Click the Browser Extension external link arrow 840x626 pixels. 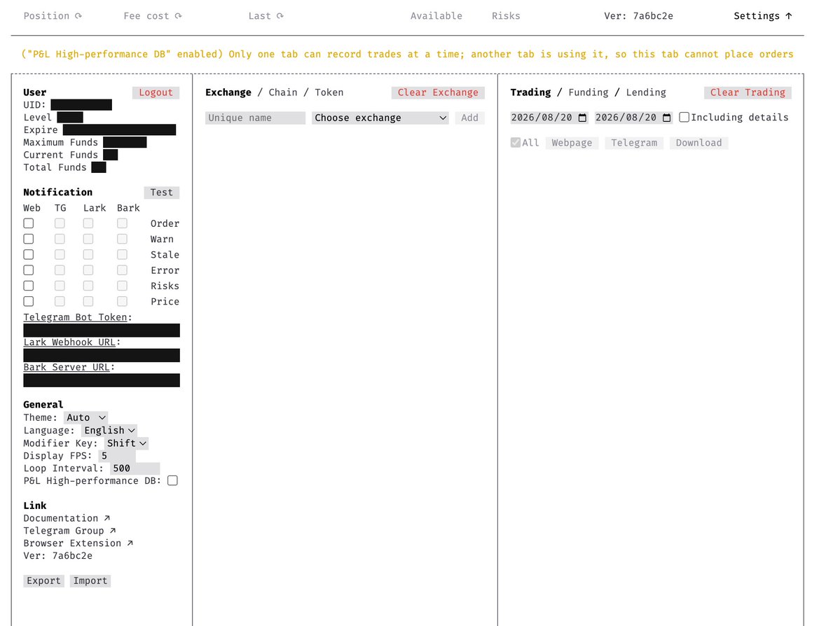pyautogui.click(x=130, y=543)
